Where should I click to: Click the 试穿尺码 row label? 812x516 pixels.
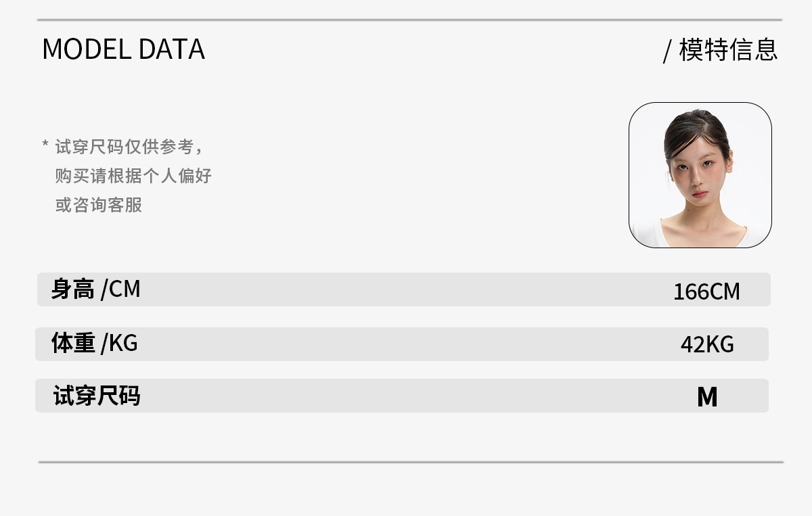tap(97, 396)
